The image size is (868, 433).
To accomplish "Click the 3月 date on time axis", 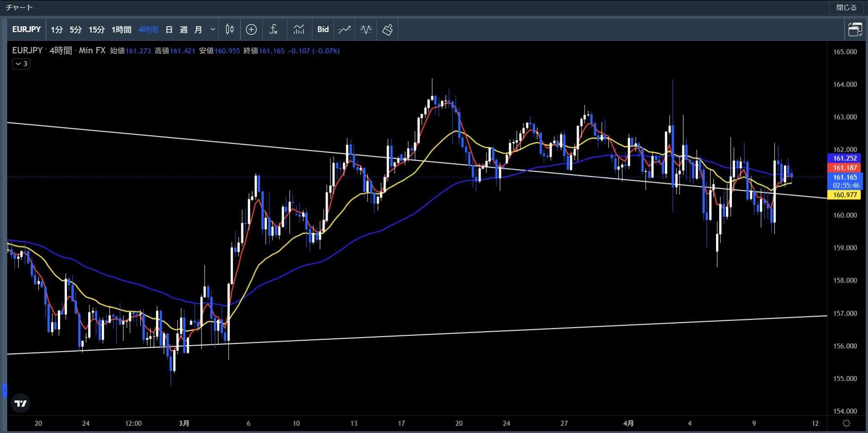I will pyautogui.click(x=184, y=424).
